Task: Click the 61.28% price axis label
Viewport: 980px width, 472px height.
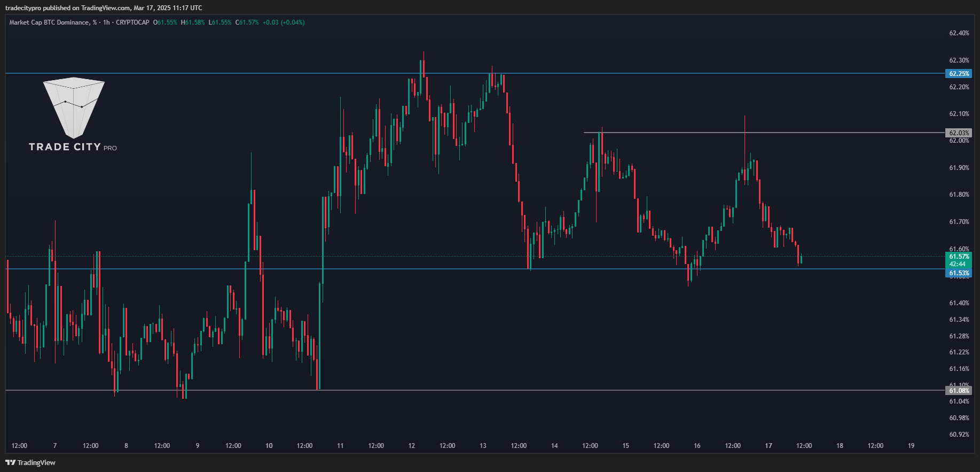Action: click(x=959, y=336)
